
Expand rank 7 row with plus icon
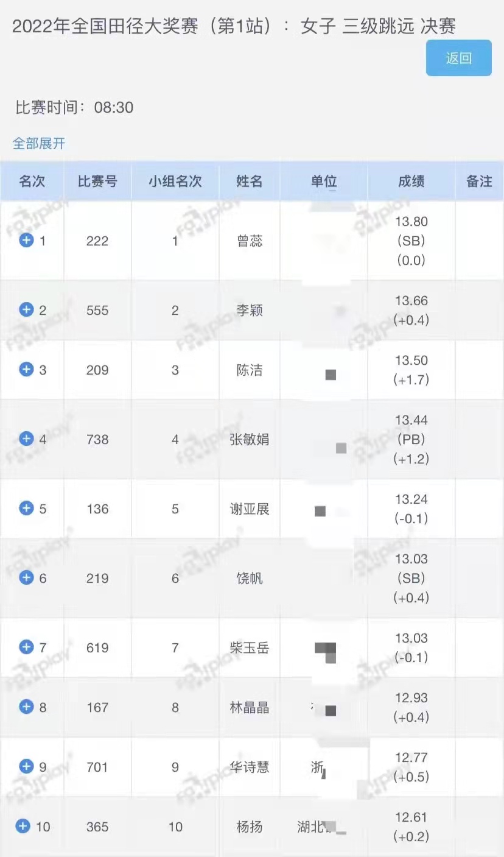[x=26, y=647]
